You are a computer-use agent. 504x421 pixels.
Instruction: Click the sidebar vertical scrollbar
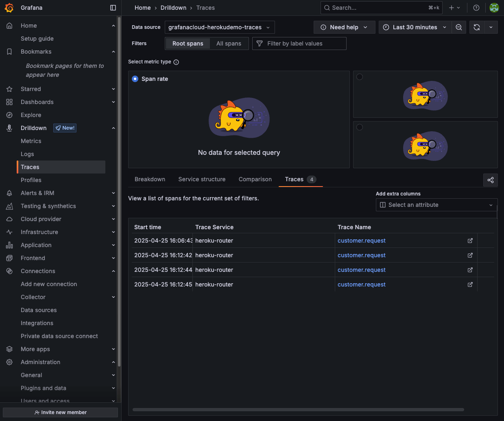coord(119,191)
